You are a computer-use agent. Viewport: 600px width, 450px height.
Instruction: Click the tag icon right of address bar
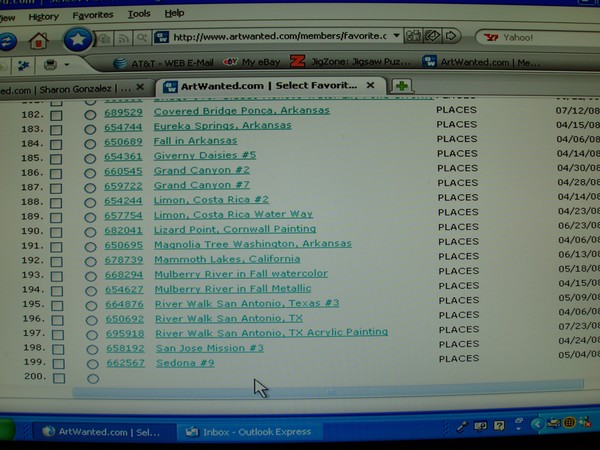click(x=432, y=36)
